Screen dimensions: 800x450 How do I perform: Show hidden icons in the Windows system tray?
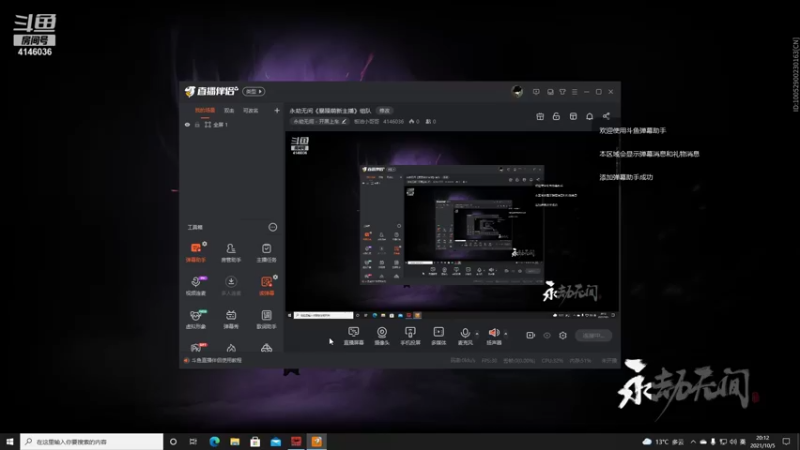tap(693, 441)
